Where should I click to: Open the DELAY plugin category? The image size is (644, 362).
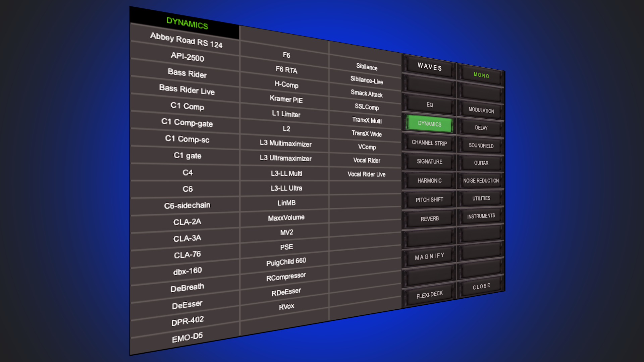pos(481,128)
